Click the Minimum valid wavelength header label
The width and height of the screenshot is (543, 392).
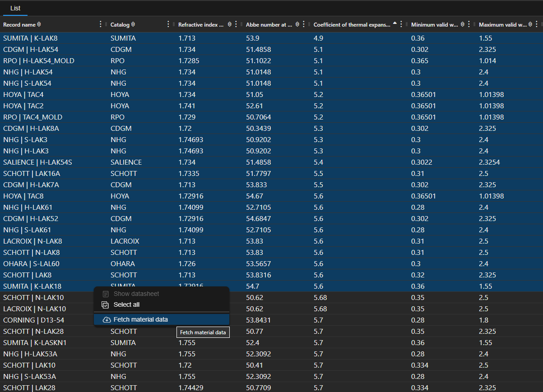pyautogui.click(x=435, y=24)
